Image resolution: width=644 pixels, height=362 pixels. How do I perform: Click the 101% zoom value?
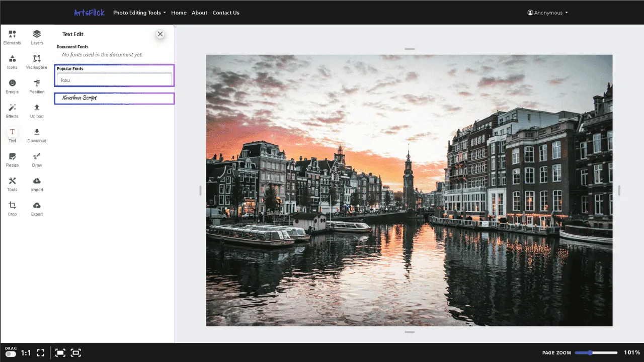632,353
